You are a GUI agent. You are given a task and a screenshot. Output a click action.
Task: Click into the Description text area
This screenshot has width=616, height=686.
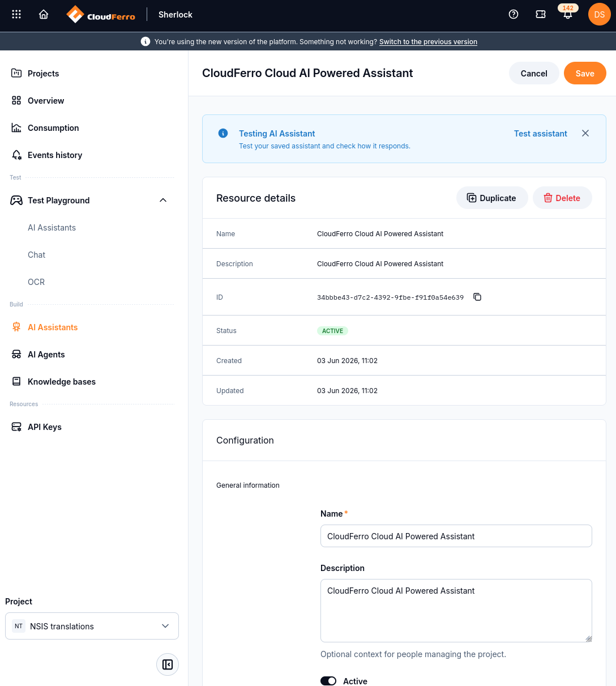(x=456, y=611)
